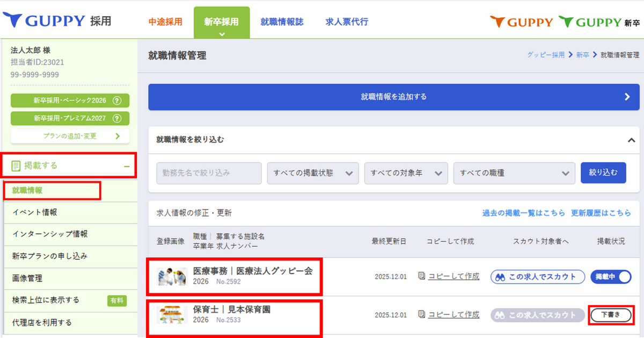Click 就職情報を追加する button
This screenshot has height=338, width=644.
pos(394,97)
